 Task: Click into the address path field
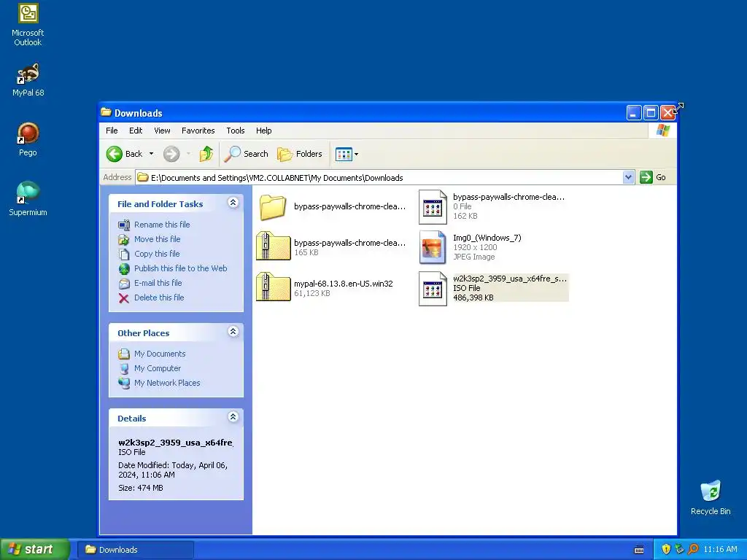379,178
